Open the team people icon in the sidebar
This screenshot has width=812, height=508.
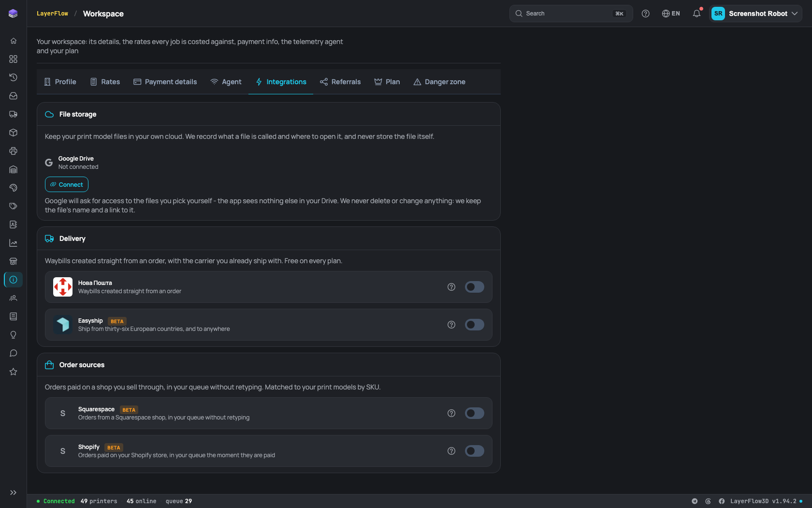pyautogui.click(x=13, y=298)
